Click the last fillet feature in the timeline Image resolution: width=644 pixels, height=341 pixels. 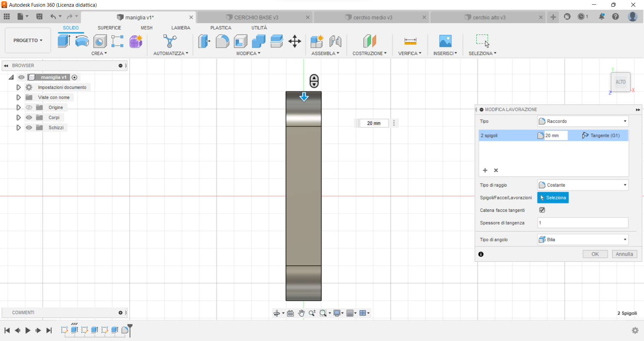point(125,330)
